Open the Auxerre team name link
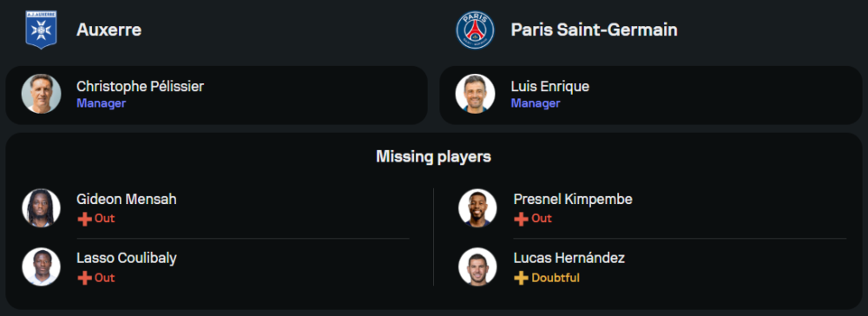The image size is (868, 316). pos(109,30)
